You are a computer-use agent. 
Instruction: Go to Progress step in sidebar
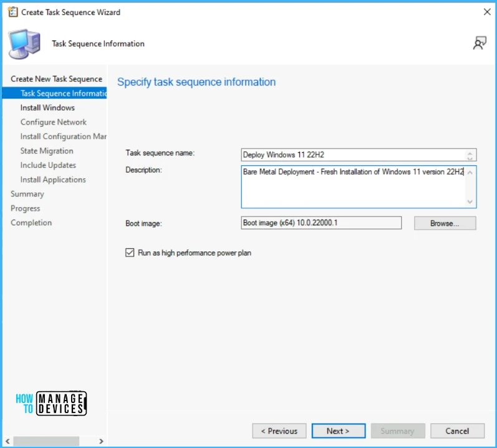coord(26,208)
